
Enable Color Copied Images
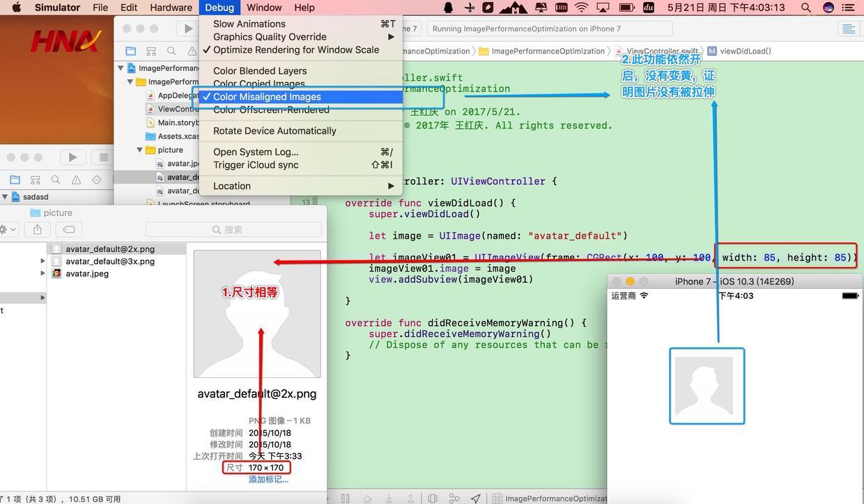coord(300,84)
